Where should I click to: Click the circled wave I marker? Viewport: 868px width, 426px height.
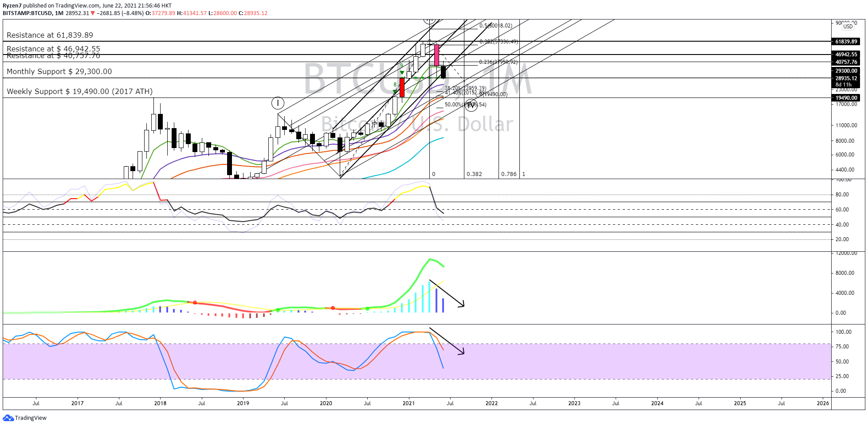278,103
